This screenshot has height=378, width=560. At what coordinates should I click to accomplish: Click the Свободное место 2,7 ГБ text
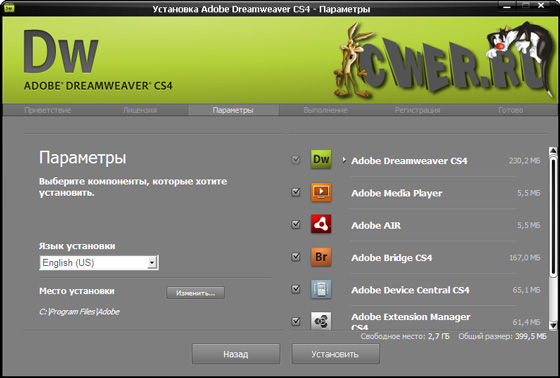pos(405,336)
